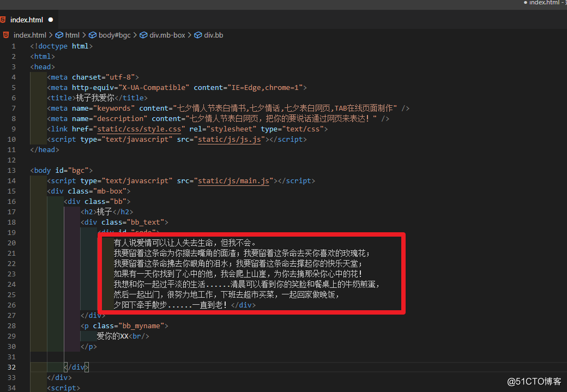
Task: Follow the static/css/style.css link
Action: coord(139,129)
